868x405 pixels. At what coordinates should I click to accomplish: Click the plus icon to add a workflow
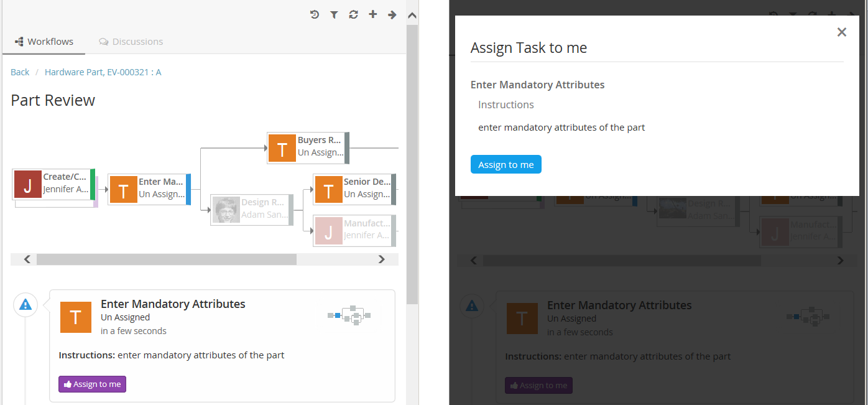pos(373,14)
